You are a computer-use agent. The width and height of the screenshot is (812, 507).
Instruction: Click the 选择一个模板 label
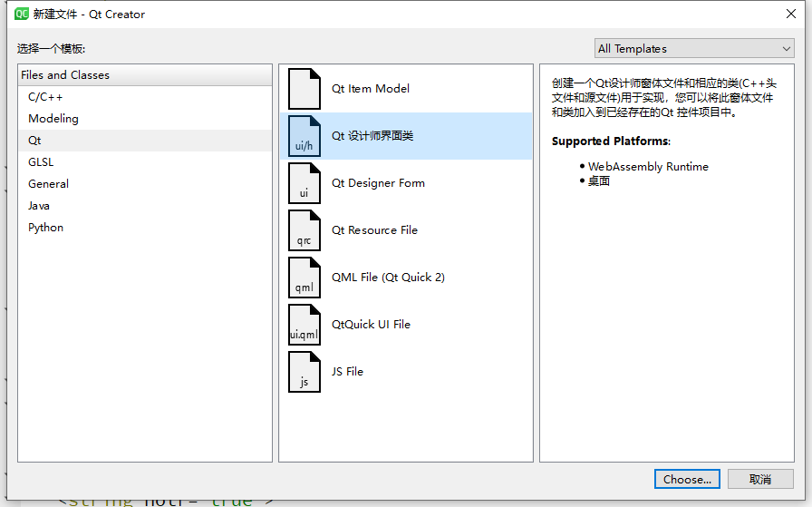pos(51,49)
